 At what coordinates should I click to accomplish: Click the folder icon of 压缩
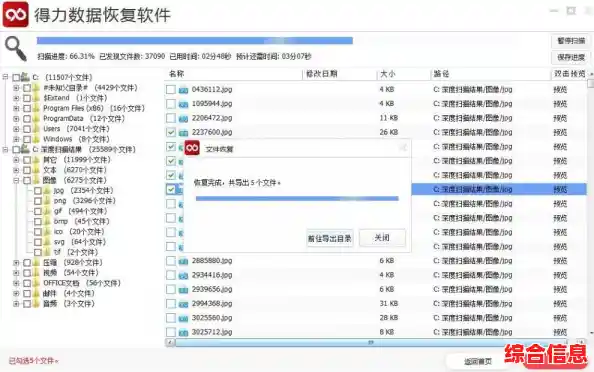[36, 263]
